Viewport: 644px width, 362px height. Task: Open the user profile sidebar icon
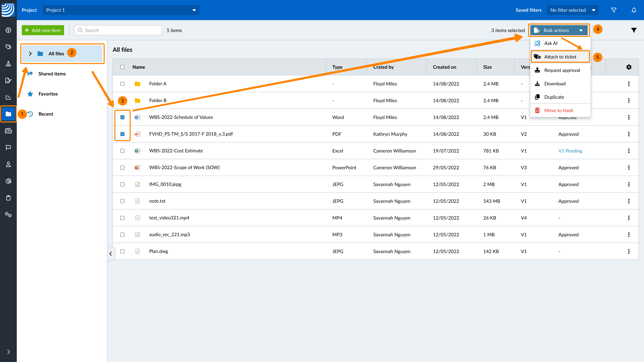coord(8,164)
